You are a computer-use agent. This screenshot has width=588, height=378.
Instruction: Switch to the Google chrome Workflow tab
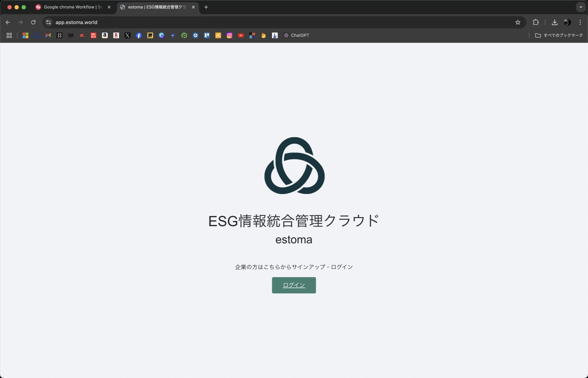click(73, 7)
